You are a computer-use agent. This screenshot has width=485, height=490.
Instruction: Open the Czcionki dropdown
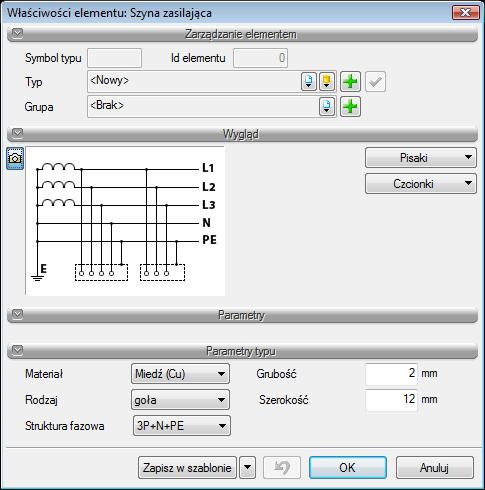(x=421, y=184)
